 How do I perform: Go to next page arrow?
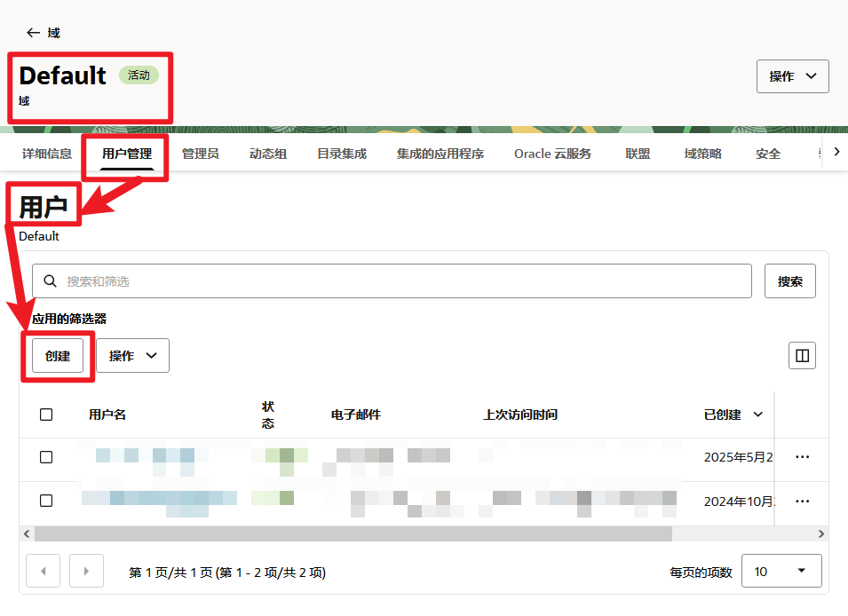click(x=86, y=571)
